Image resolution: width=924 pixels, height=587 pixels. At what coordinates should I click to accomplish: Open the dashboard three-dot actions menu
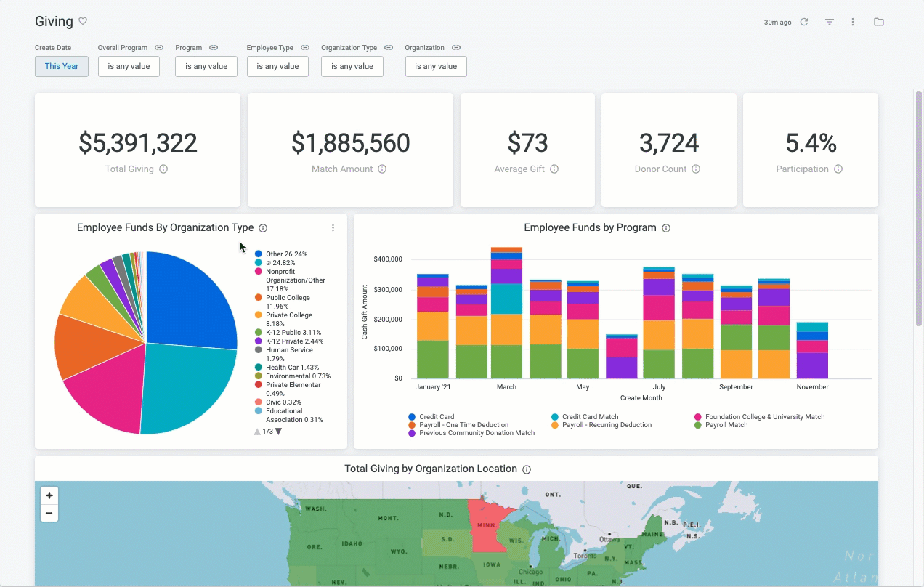click(853, 22)
